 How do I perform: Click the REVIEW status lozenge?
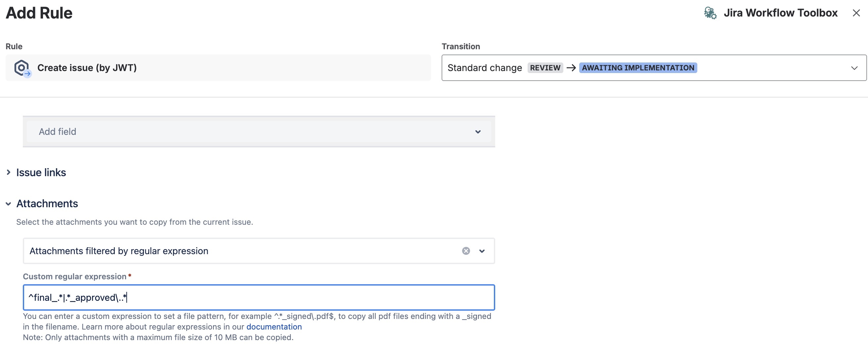point(545,68)
